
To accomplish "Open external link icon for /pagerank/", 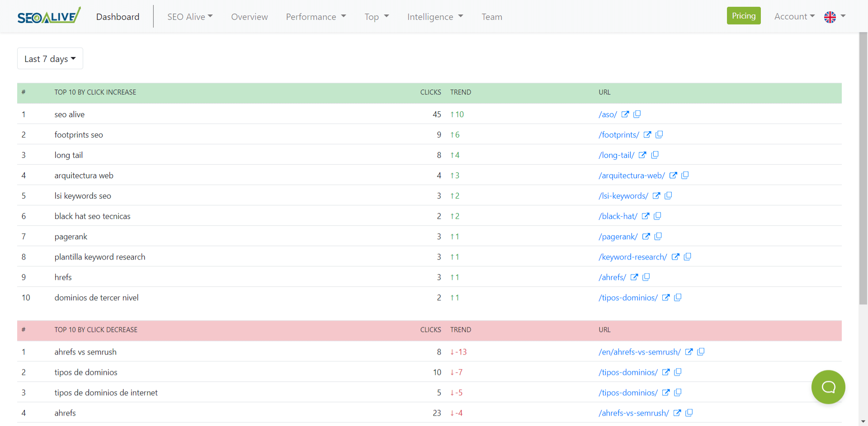I will pyautogui.click(x=646, y=237).
